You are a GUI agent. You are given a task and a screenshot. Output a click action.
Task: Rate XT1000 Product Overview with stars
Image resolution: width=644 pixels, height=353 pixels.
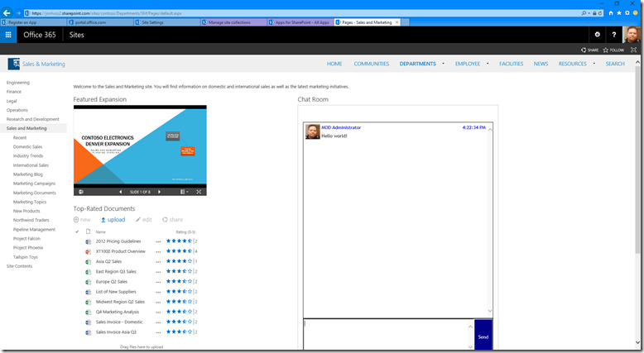tap(179, 251)
